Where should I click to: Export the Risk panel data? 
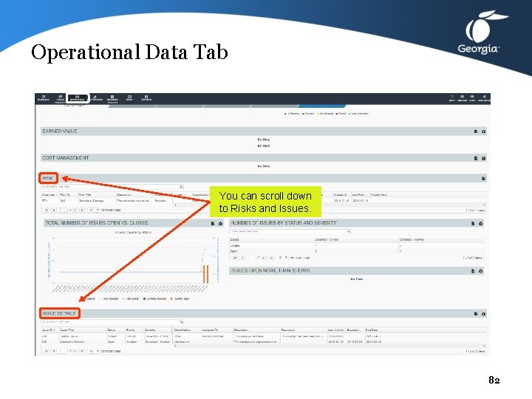(x=483, y=179)
